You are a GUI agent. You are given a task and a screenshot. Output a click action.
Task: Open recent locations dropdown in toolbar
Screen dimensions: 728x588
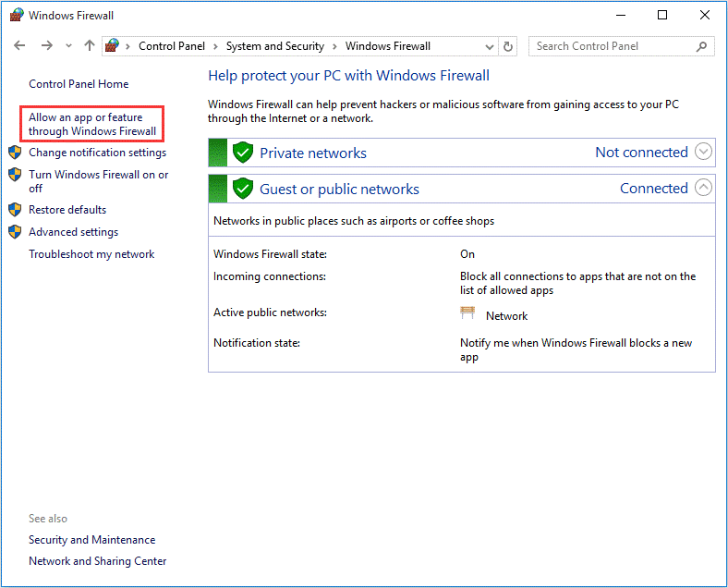[67, 46]
